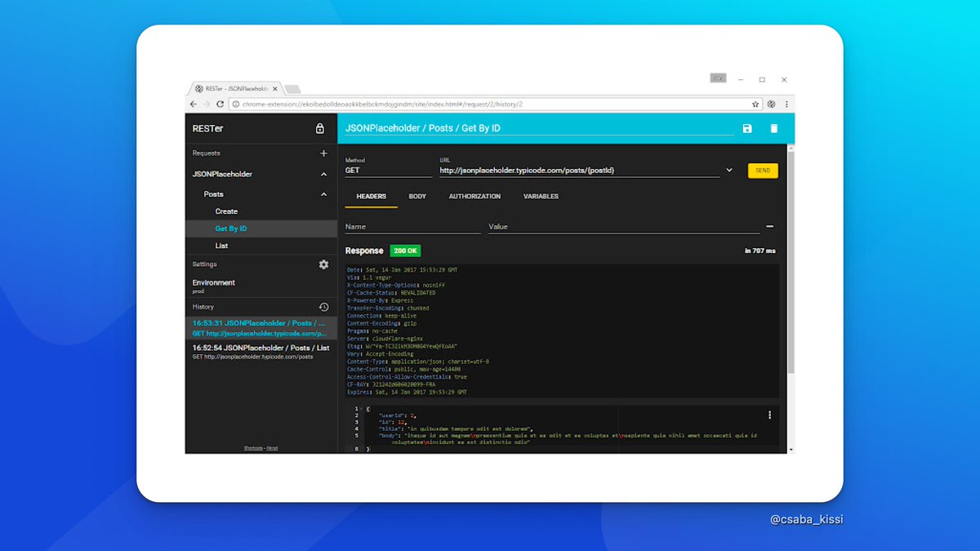
Task: Delete the request with the trash icon
Action: click(774, 129)
